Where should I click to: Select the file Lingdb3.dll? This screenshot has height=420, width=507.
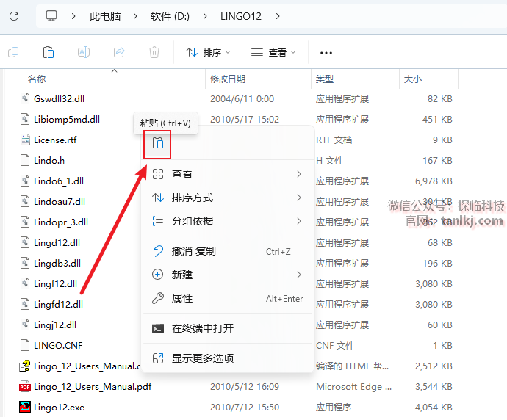57,264
